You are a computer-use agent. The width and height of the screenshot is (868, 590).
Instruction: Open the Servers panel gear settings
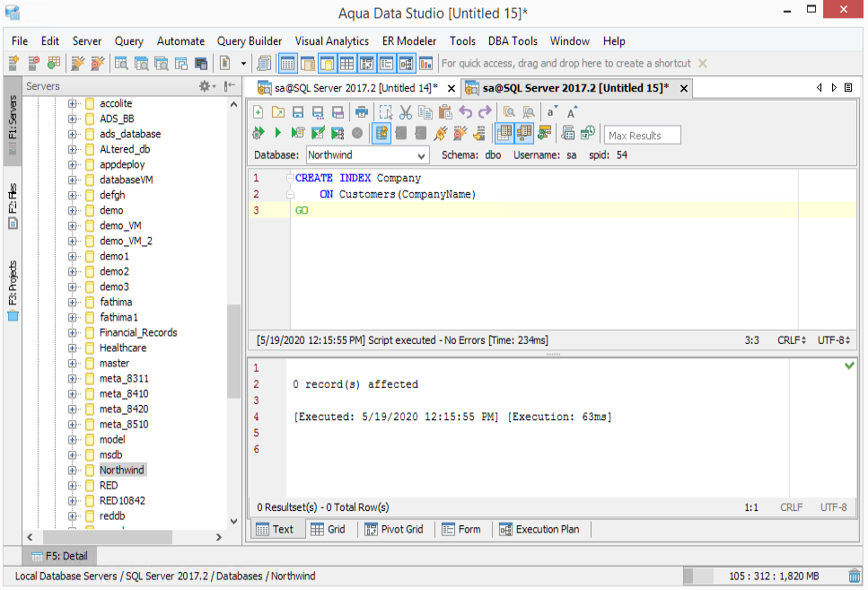(x=206, y=86)
